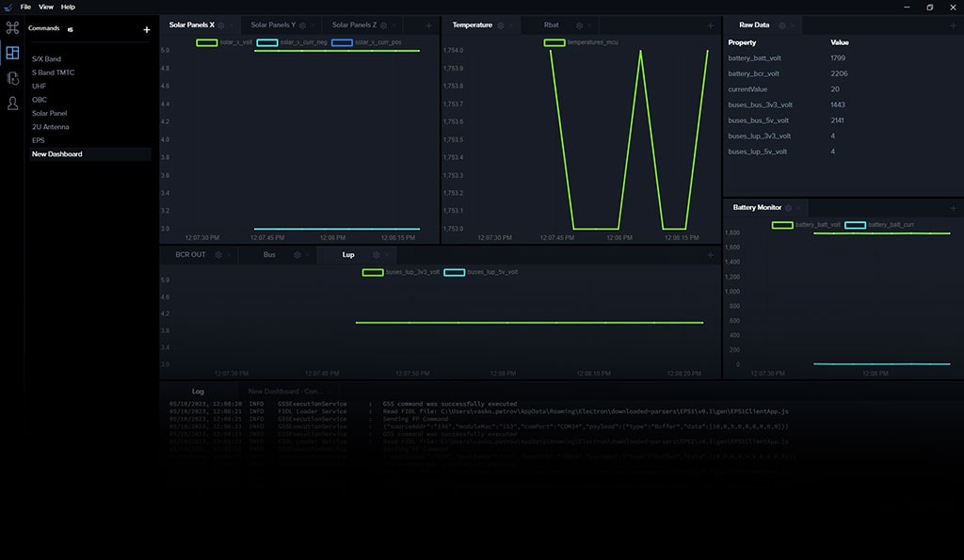Viewport: 964px width, 560px height.
Task: Click battery_batt_volt property row
Action: (841, 58)
